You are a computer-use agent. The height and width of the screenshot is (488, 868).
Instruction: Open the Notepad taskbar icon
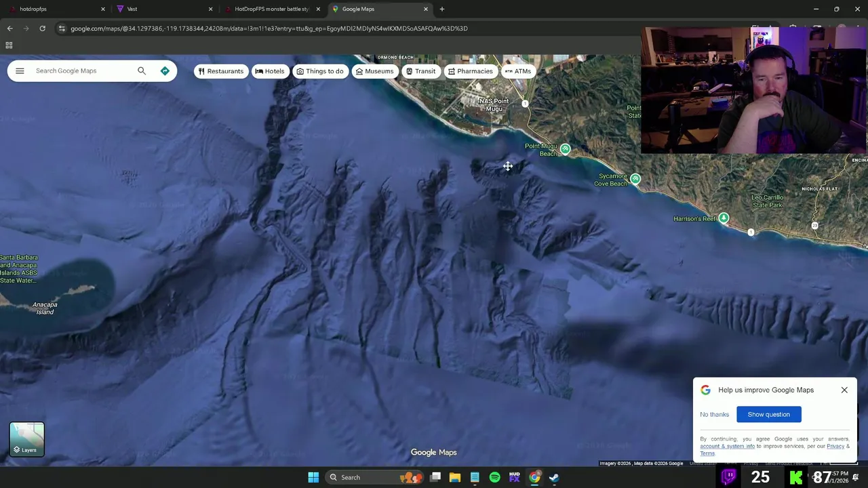click(475, 477)
